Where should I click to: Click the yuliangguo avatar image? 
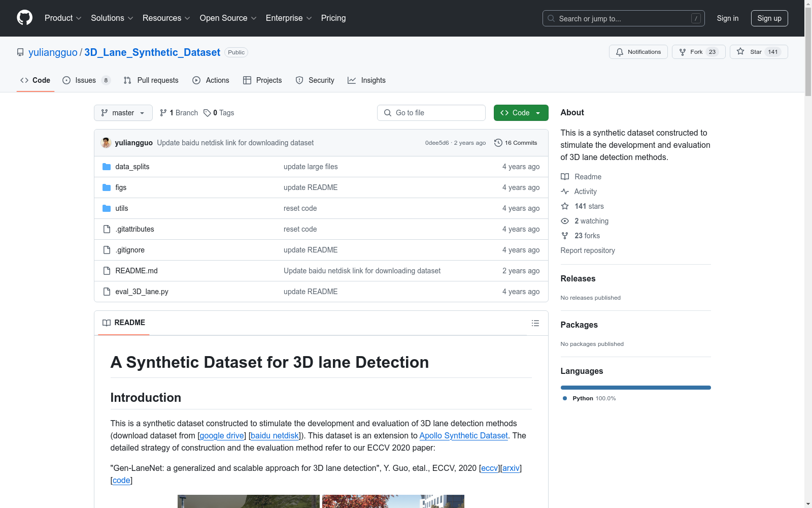click(x=106, y=143)
